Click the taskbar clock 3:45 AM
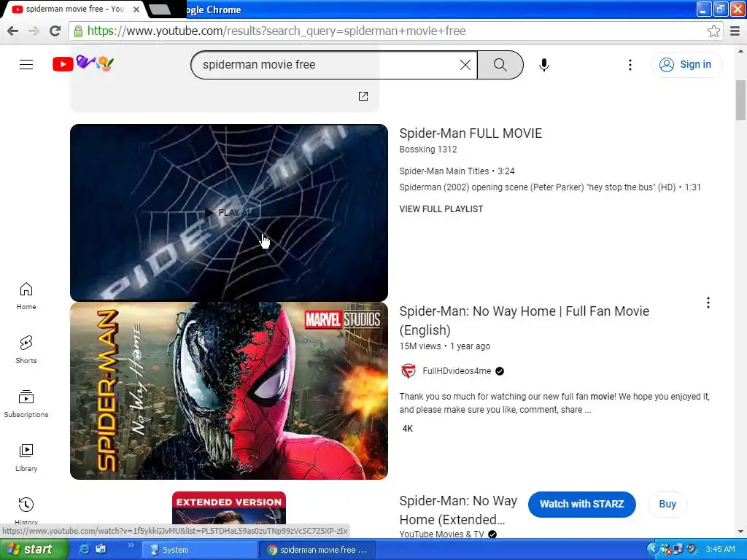Viewport: 747px width, 560px height. pos(720,550)
